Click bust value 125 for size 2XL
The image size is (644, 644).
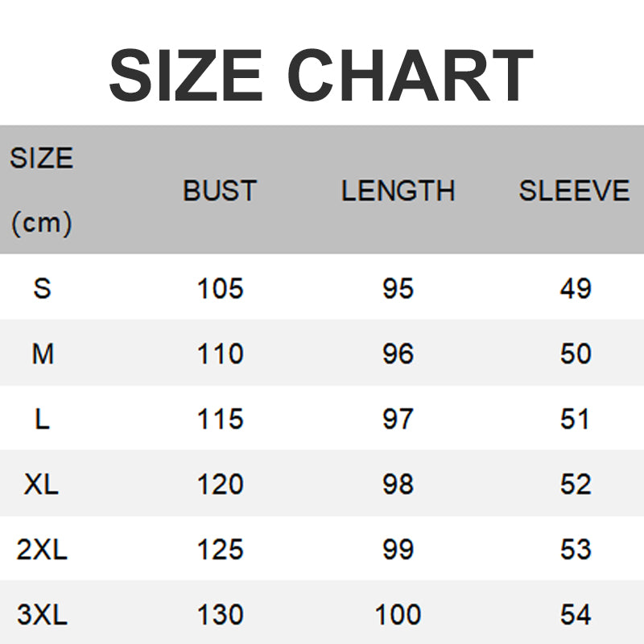coord(220,549)
